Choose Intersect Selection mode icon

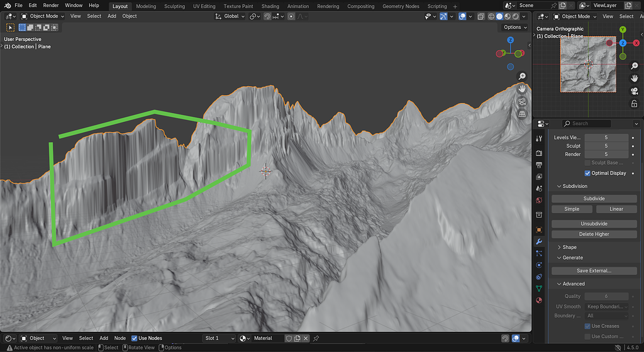pos(54,28)
